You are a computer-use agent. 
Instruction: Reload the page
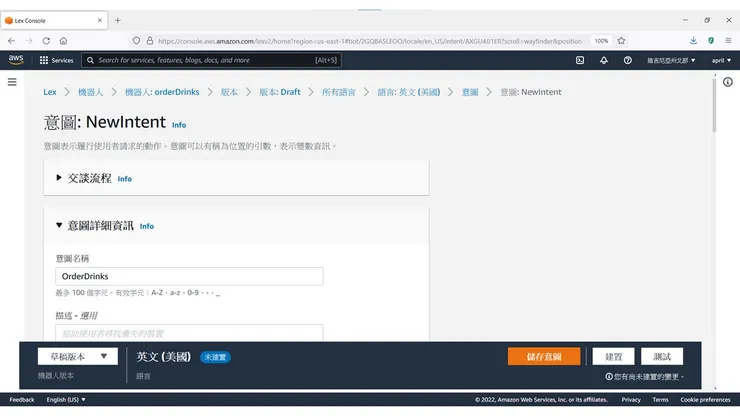(46, 41)
